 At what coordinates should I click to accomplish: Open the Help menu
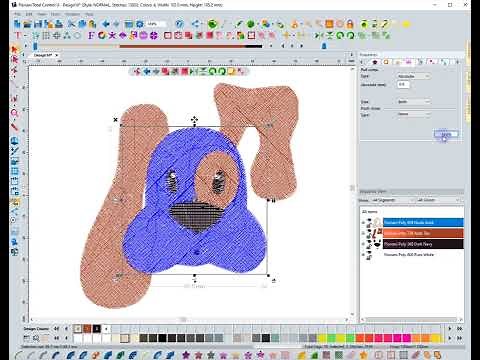pyautogui.click(x=89, y=14)
